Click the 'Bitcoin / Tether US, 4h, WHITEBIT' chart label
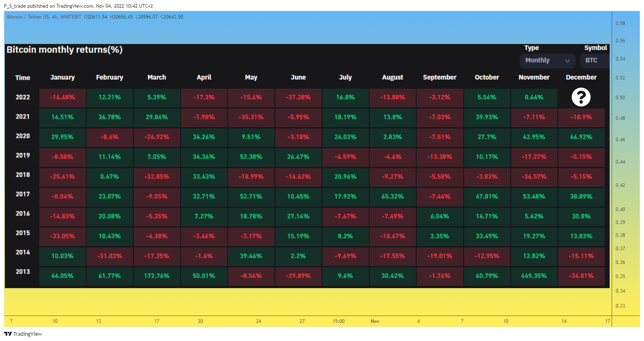The width and height of the screenshot is (644, 341). tap(44, 17)
